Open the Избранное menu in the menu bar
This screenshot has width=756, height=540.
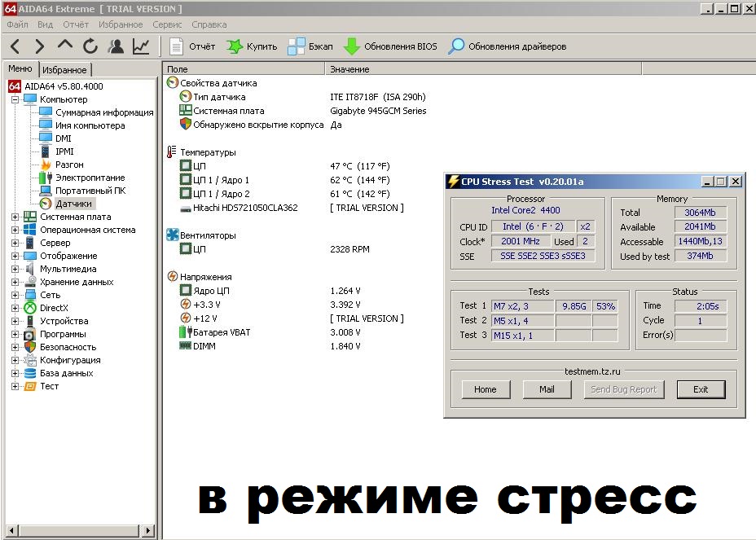121,24
